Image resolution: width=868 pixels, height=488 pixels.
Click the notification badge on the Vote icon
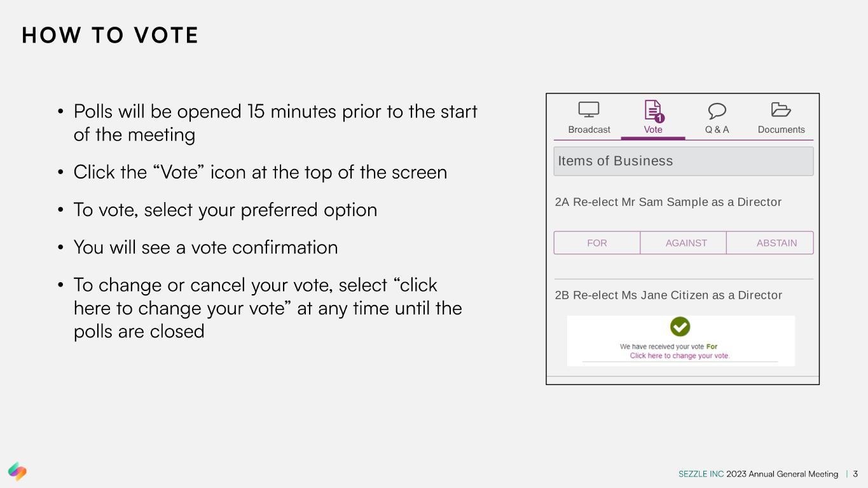click(659, 118)
